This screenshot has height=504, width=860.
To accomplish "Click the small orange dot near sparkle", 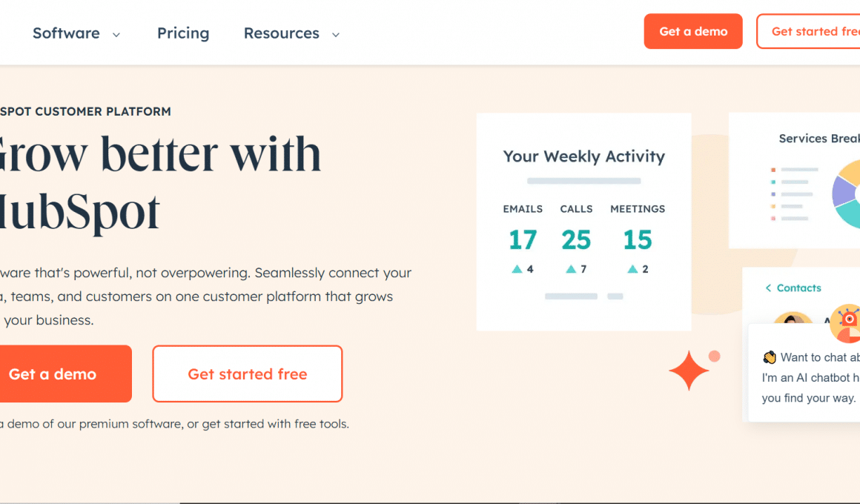I will point(715,357).
